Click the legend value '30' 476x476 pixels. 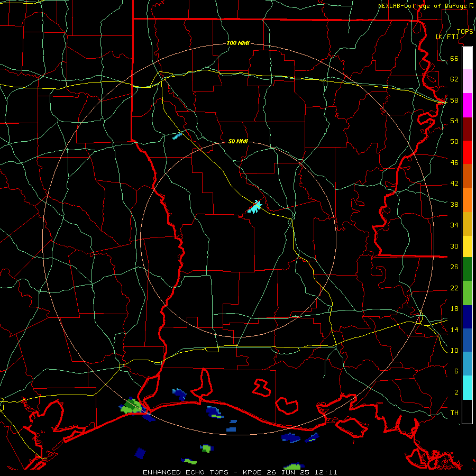(x=454, y=246)
